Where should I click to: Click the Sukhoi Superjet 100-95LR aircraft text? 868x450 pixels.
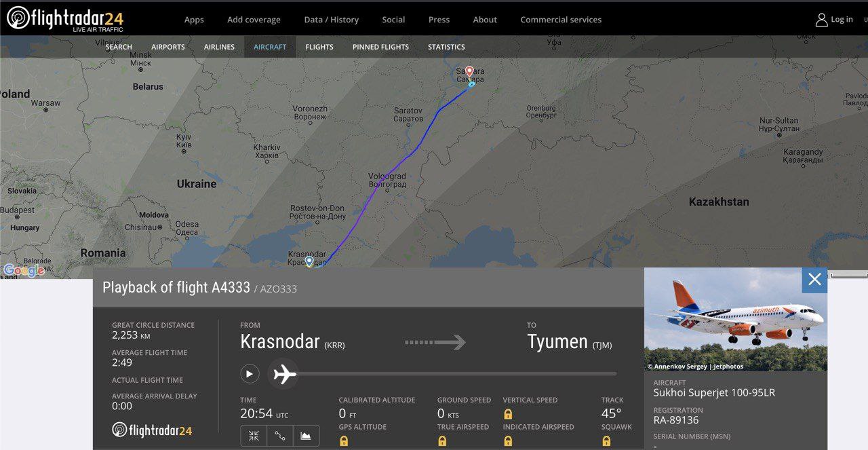pyautogui.click(x=714, y=393)
